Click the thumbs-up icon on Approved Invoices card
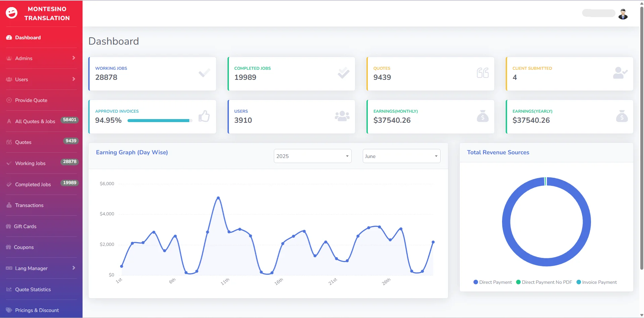This screenshot has width=644, height=318. click(204, 116)
